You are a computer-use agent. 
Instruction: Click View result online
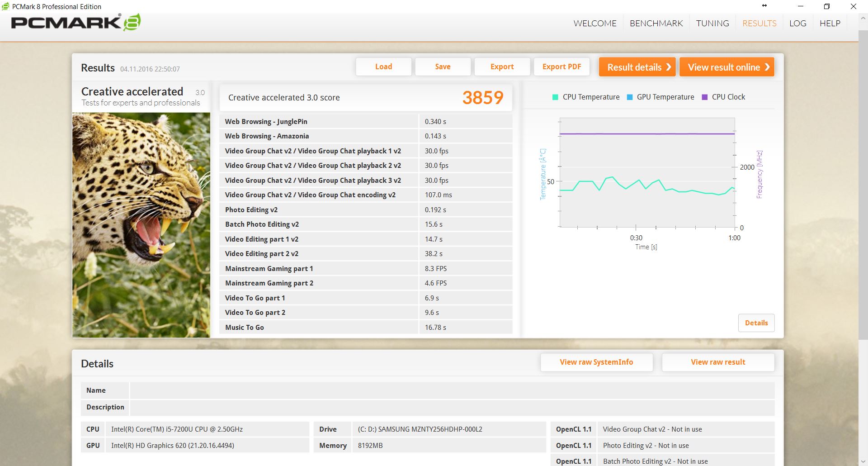coord(727,67)
